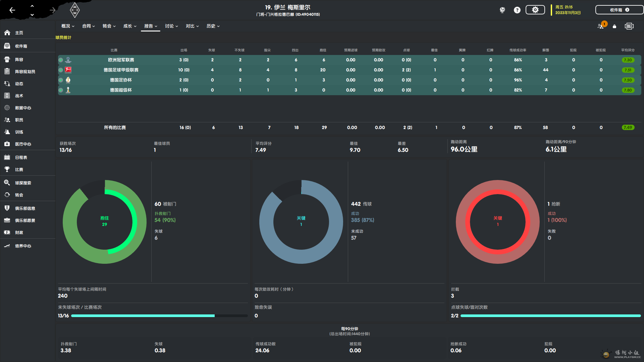Open the world search globe icon
644x362 pixels.
tap(502, 10)
